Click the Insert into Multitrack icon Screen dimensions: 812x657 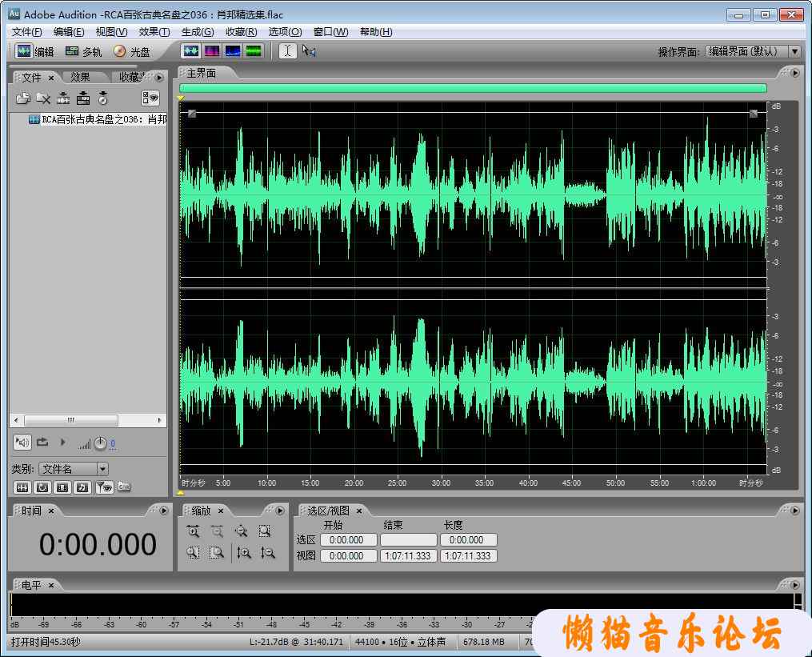tap(83, 98)
